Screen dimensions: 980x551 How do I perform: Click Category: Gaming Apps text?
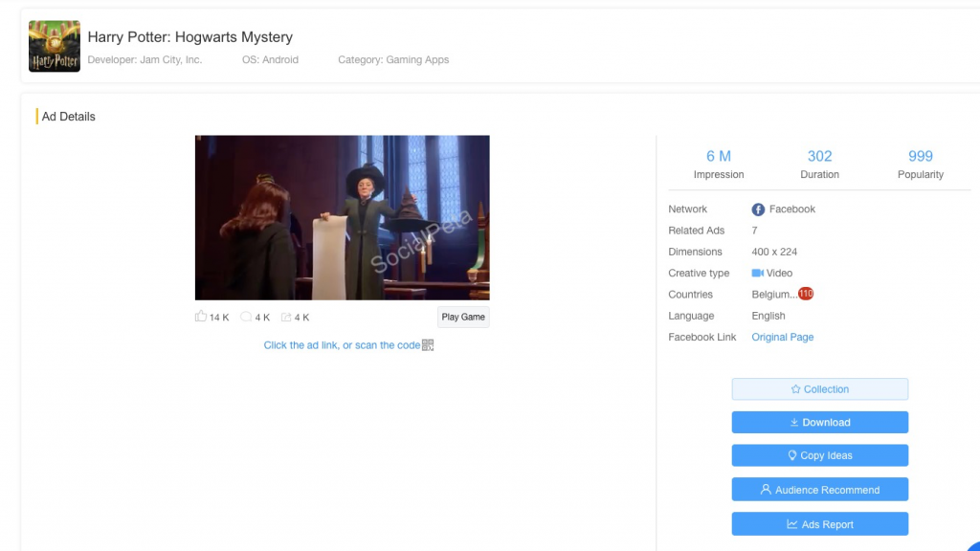[393, 59]
